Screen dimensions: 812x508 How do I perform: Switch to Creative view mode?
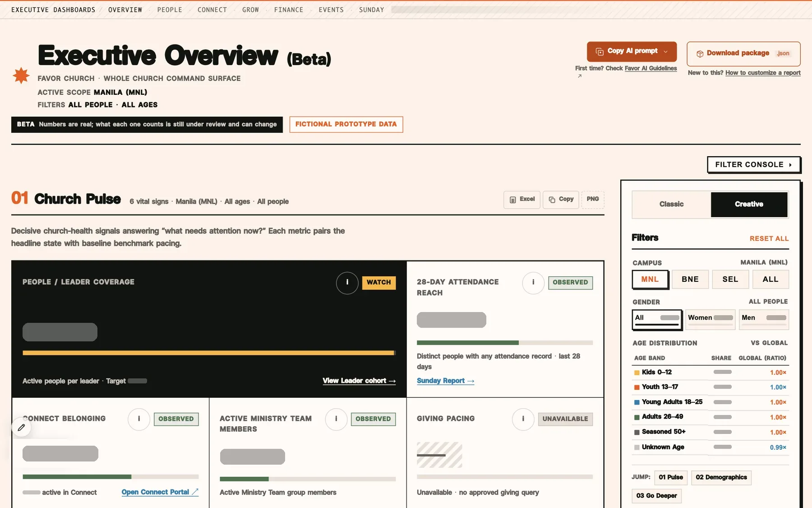pos(749,205)
